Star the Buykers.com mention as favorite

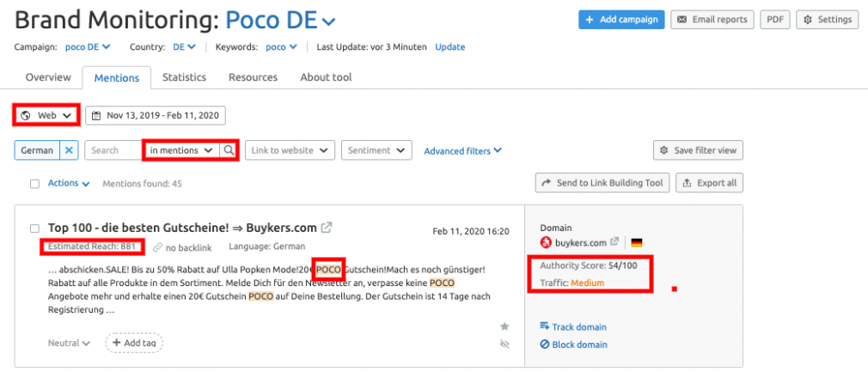(x=504, y=326)
